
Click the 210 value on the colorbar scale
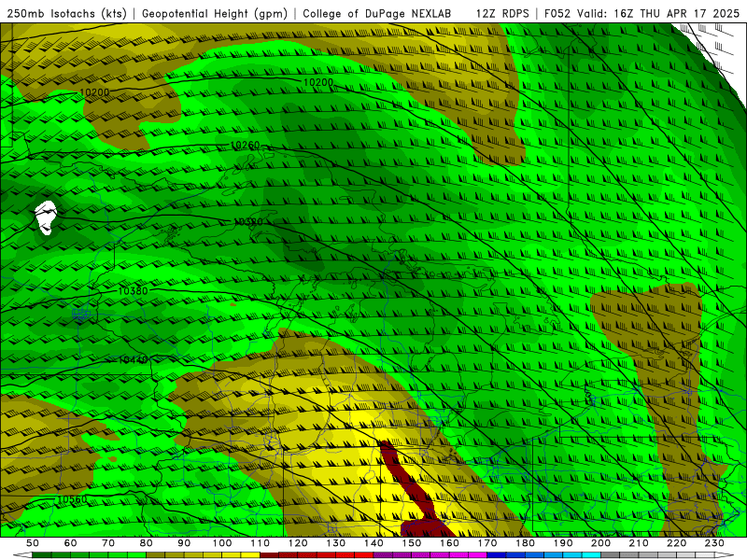tap(639, 543)
